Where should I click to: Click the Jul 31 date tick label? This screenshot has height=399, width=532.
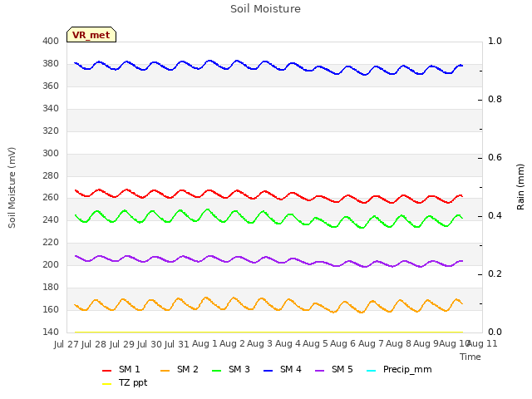pyautogui.click(x=177, y=344)
